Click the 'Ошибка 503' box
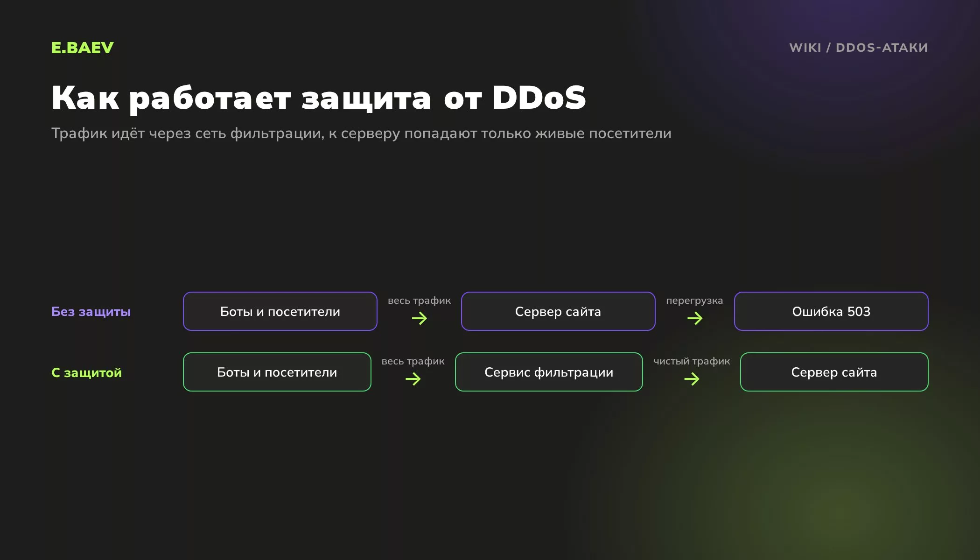The image size is (980, 560). coord(831,311)
